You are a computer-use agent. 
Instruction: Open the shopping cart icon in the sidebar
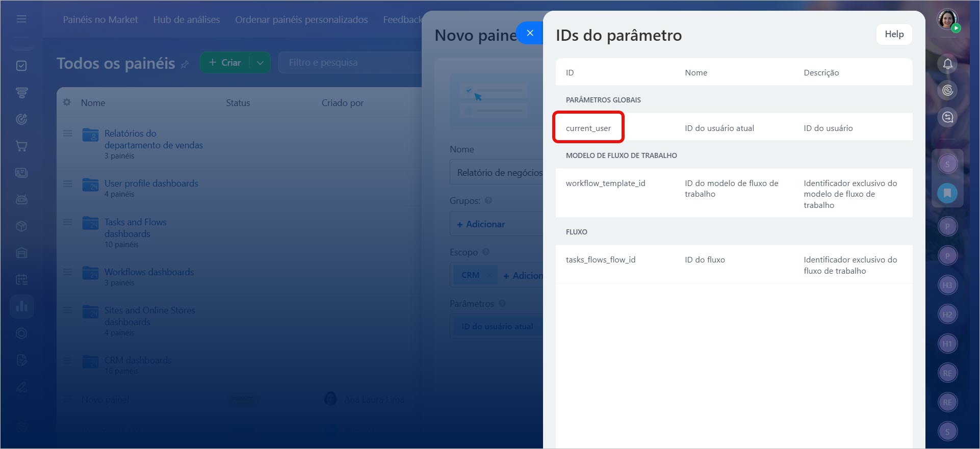point(21,146)
